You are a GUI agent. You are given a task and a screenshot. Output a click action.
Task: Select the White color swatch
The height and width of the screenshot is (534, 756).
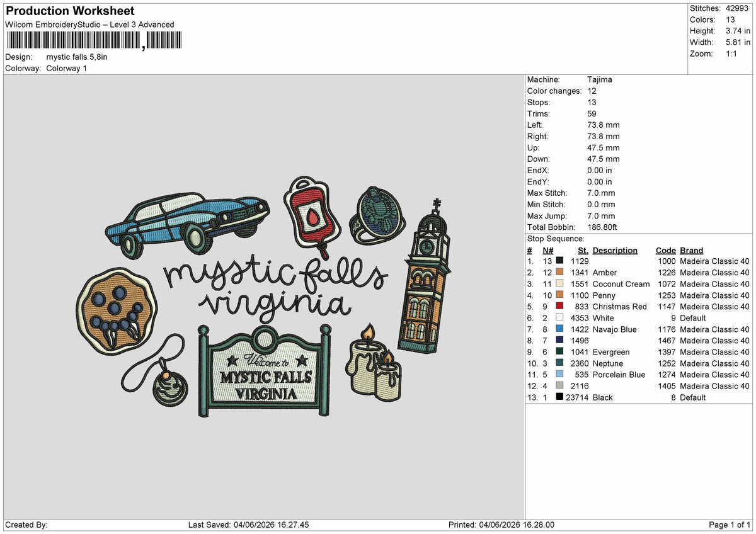[559, 318]
